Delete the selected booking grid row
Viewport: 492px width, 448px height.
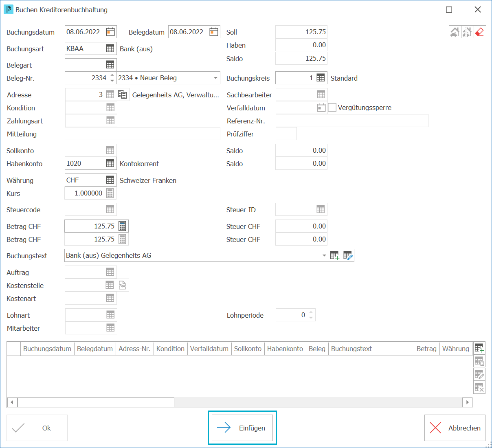pos(479,387)
